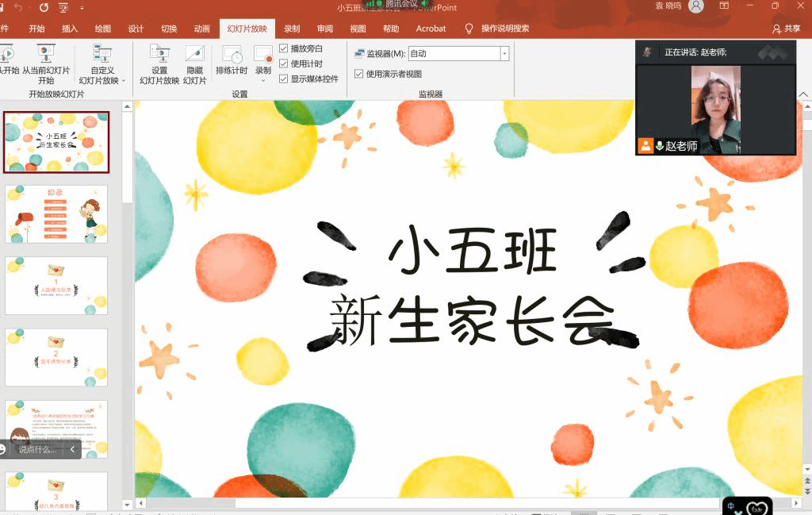Open the 视图 tab
Image resolution: width=812 pixels, height=515 pixels.
pyautogui.click(x=358, y=29)
